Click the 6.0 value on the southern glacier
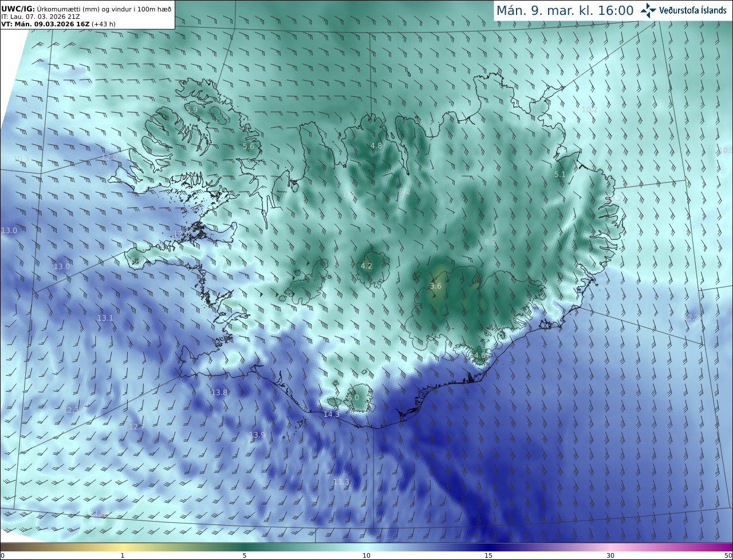Screen dimensions: 733x560 pyautogui.click(x=353, y=397)
